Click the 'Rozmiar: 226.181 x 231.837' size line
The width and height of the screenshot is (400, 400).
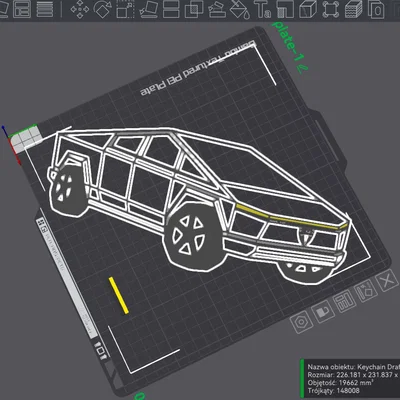pyautogui.click(x=353, y=375)
